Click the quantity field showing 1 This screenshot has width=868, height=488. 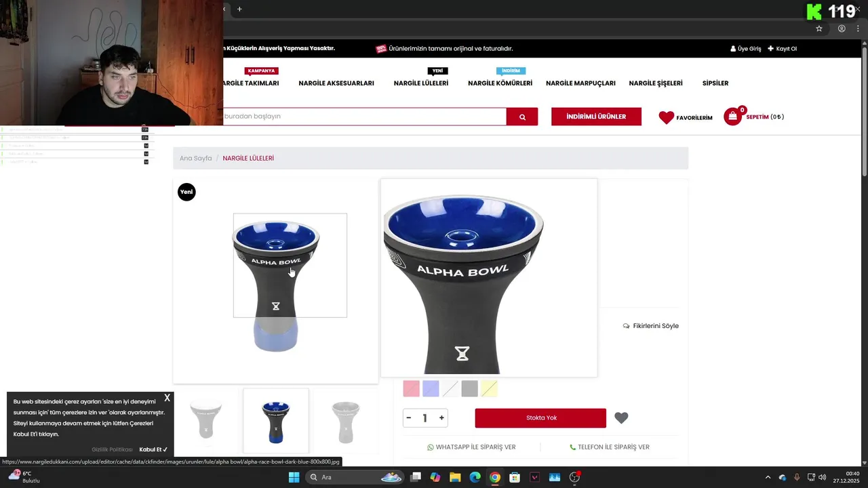coord(425,418)
